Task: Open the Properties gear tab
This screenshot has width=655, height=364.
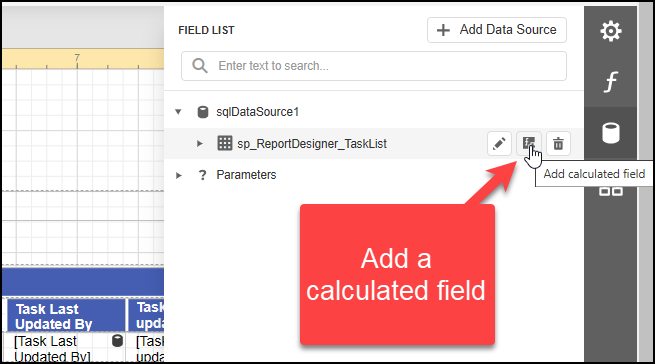Action: click(x=610, y=31)
